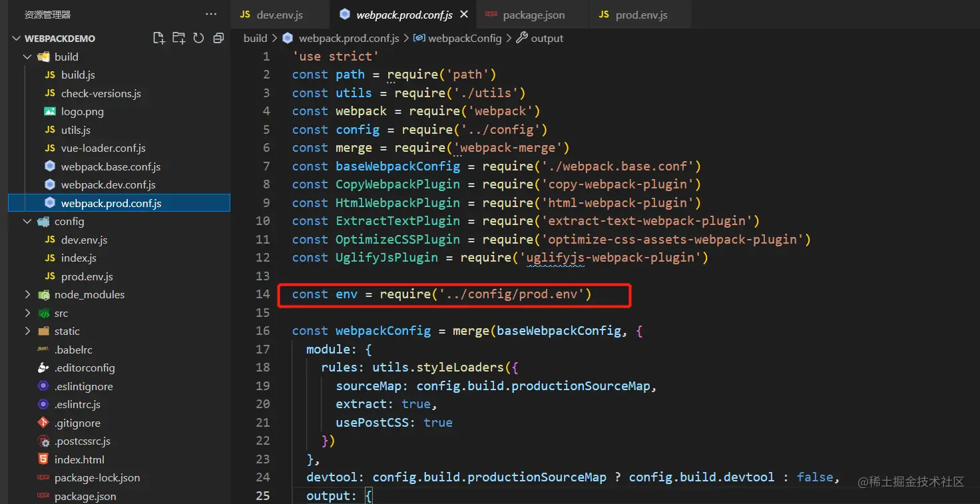Click line number 25 in the gutter
The height and width of the screenshot is (504, 980).
pos(263,496)
